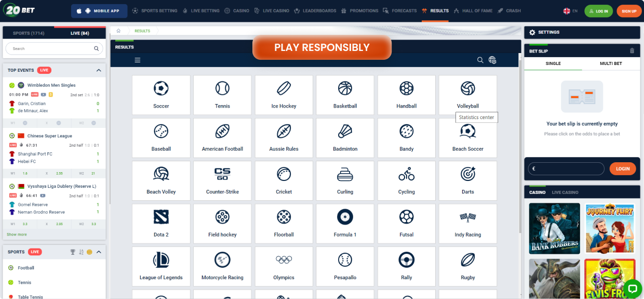
Task: Open Live Betting in top menu
Action: [201, 11]
